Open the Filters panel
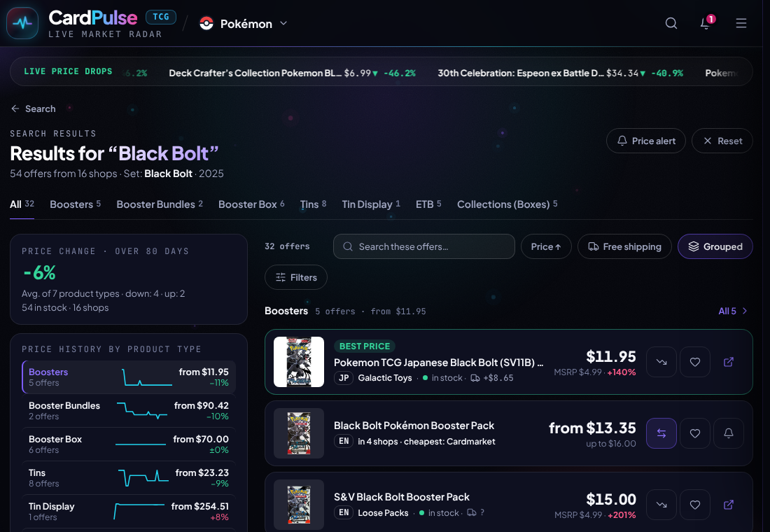Viewport: 770px width, 532px height. [x=296, y=277]
